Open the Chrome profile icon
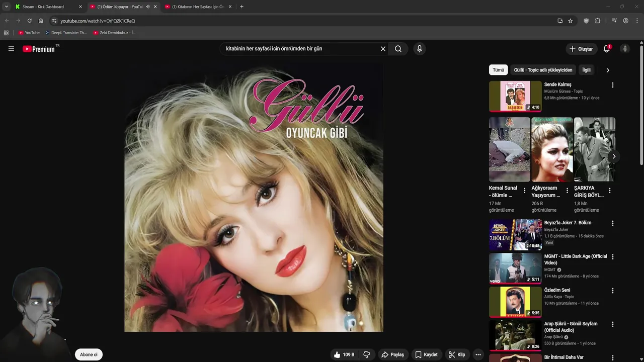The width and height of the screenshot is (644, 362). click(x=625, y=21)
